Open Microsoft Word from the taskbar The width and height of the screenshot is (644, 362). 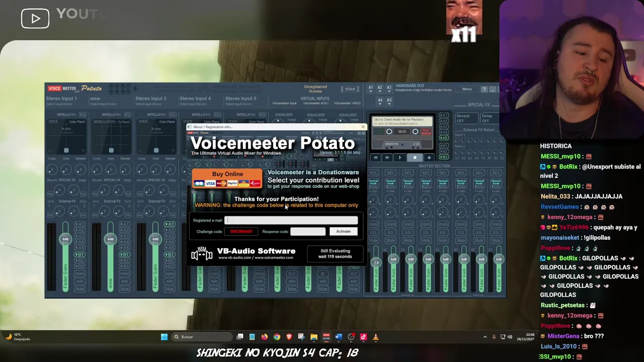tap(339, 337)
